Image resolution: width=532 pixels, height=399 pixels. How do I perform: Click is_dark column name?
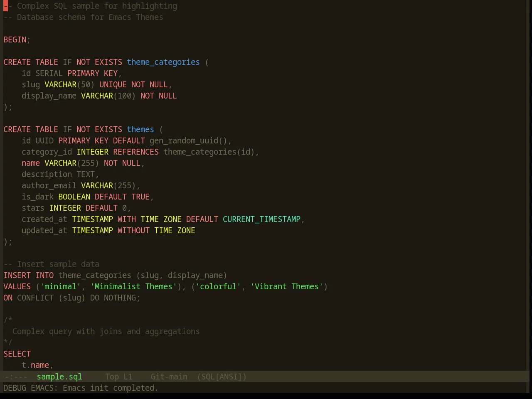tap(38, 197)
